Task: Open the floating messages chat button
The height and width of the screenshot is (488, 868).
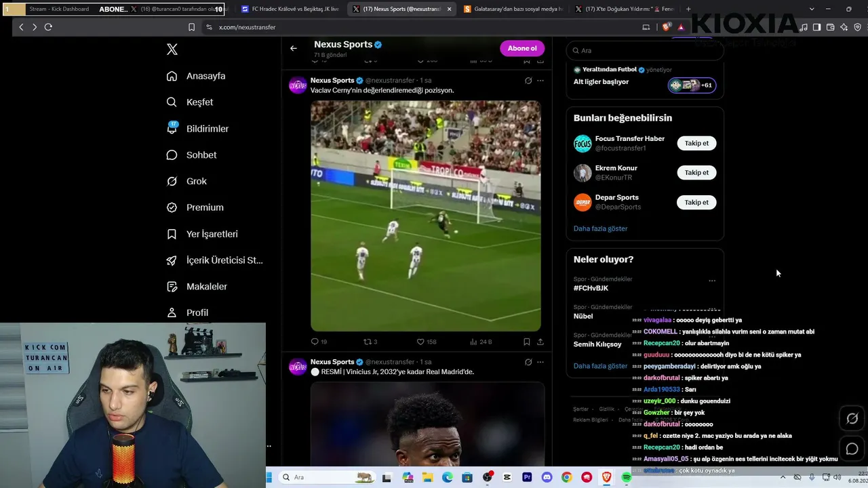Action: [852, 449]
